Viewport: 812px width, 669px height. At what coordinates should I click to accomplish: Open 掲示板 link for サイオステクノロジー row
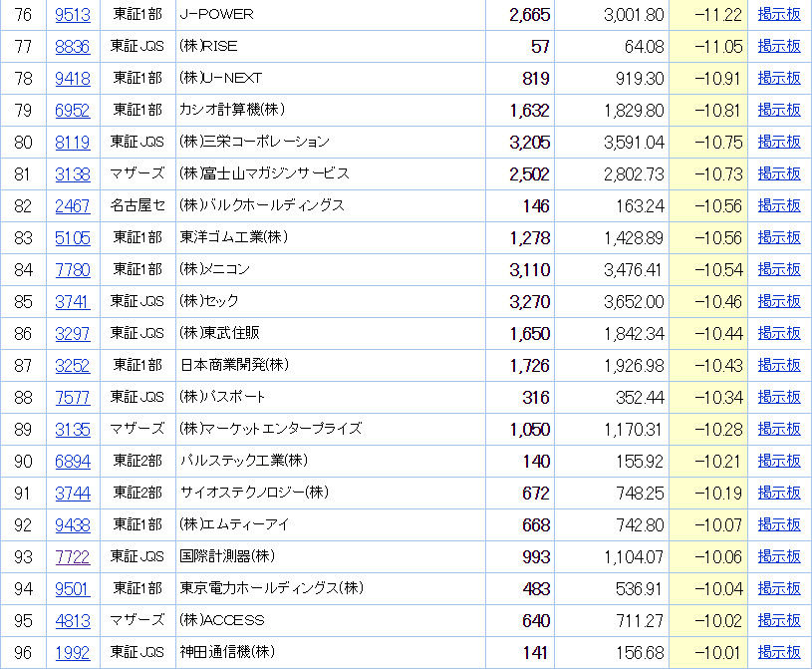point(779,493)
